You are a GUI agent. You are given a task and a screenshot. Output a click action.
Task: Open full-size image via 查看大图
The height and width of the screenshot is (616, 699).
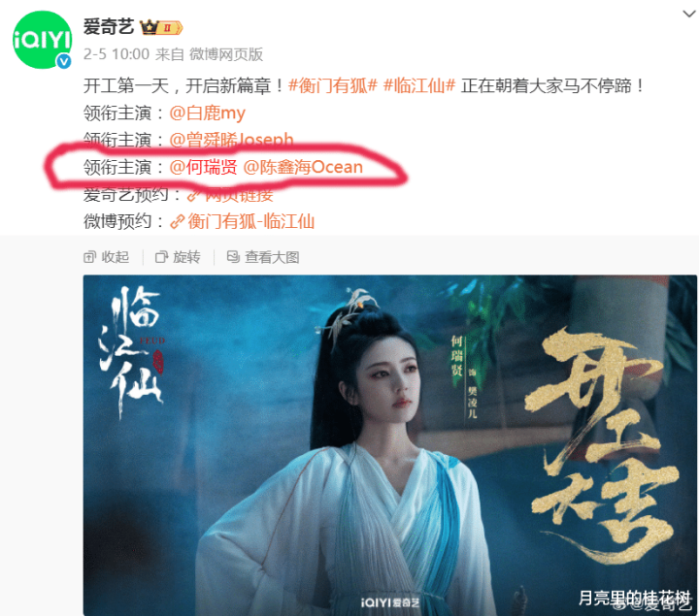point(263,257)
